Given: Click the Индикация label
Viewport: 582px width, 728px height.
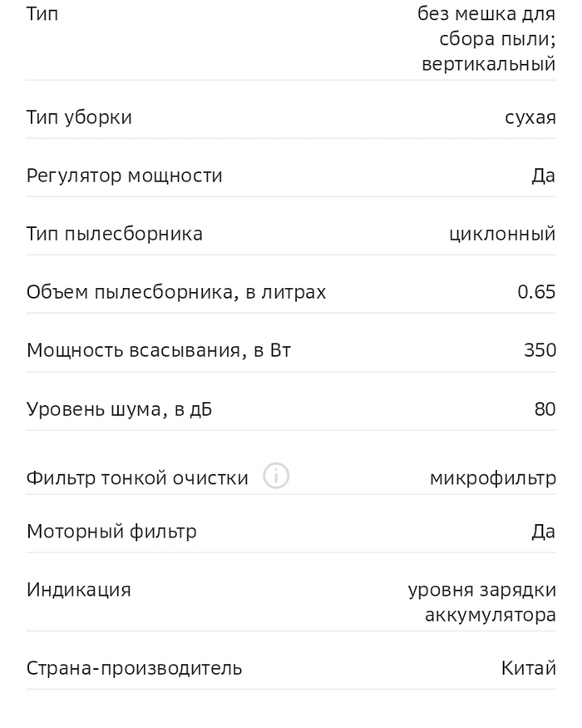Looking at the screenshot, I should click(x=79, y=590).
